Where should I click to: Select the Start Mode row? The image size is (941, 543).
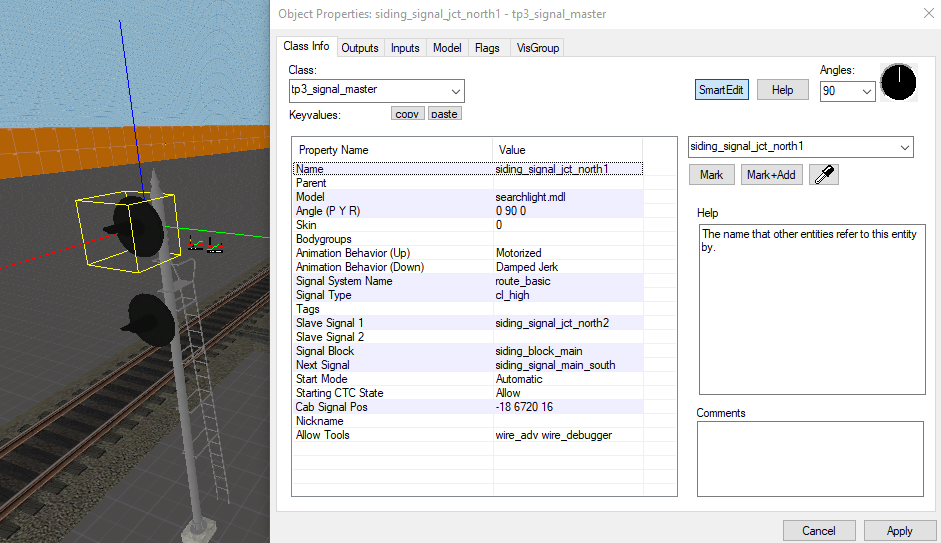[x=468, y=379]
